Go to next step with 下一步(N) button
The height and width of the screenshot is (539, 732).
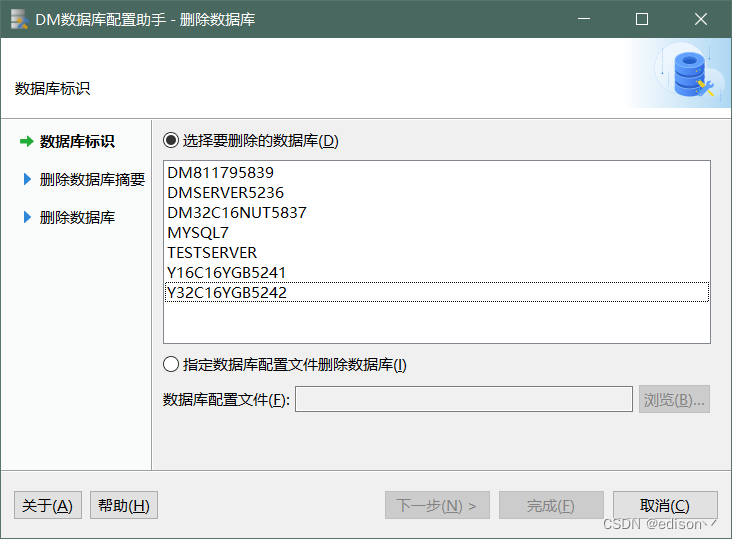tap(437, 505)
